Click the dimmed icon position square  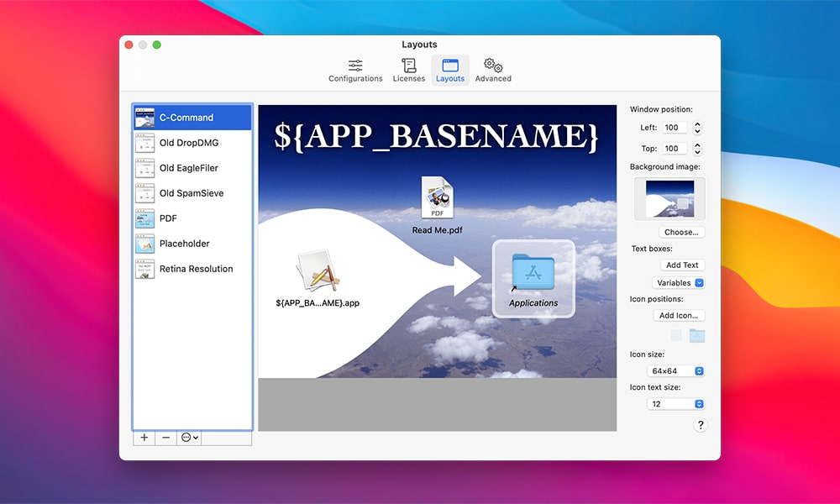[x=678, y=334]
